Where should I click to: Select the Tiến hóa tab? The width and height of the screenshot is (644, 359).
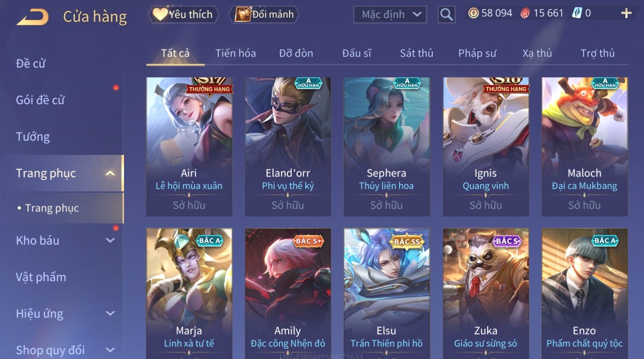coord(236,53)
